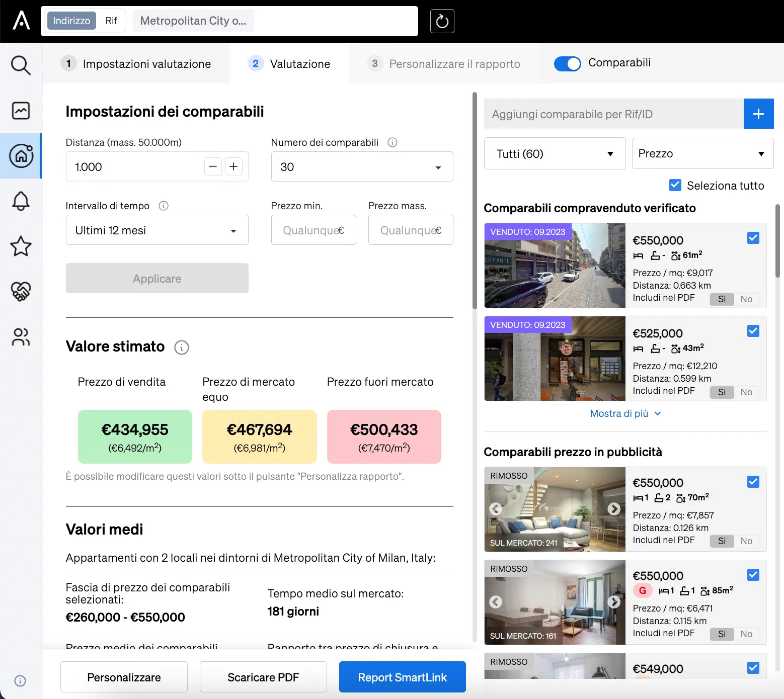Viewport: 784px width, 699px height.
Task: Select the home valuation sidebar icon
Action: [21, 156]
